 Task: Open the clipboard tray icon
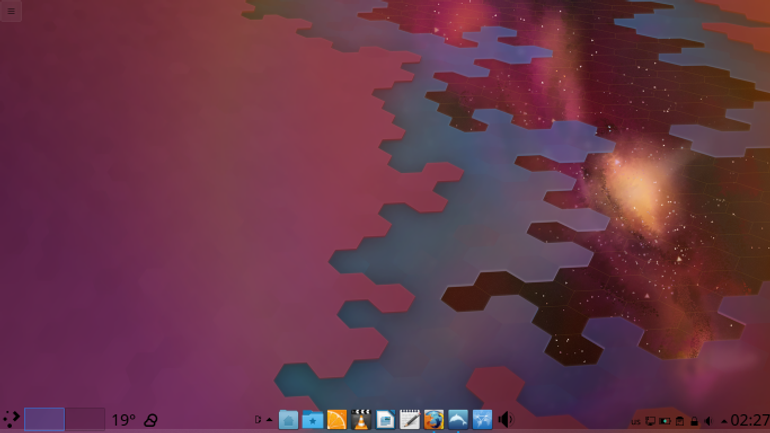tap(680, 421)
